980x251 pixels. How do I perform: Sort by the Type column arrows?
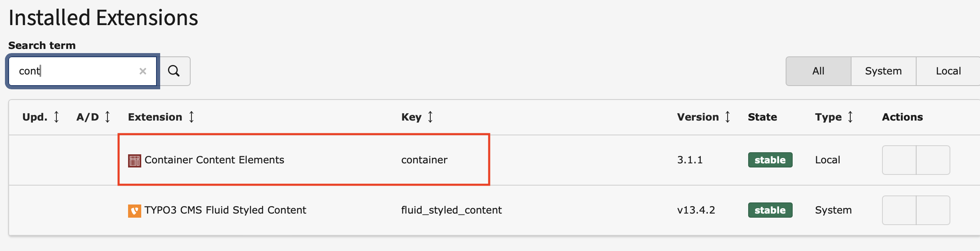pyautogui.click(x=850, y=117)
